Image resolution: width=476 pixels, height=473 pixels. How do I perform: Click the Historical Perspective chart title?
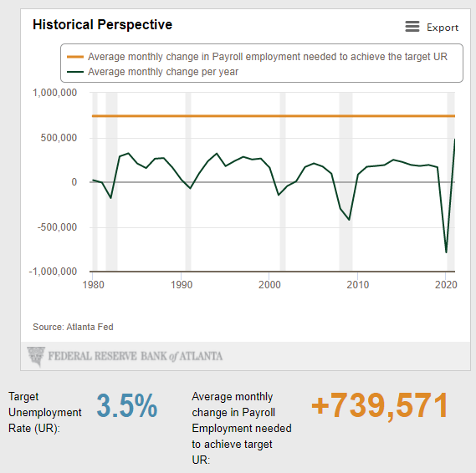point(102,25)
